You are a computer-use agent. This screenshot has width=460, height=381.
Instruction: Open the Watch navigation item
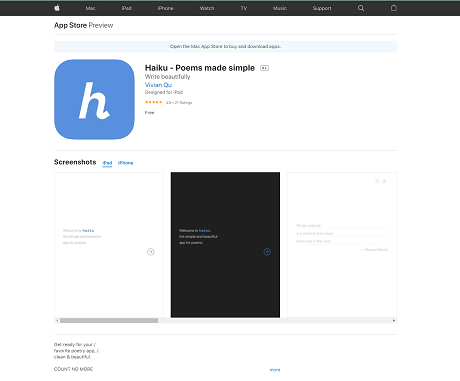tap(207, 8)
